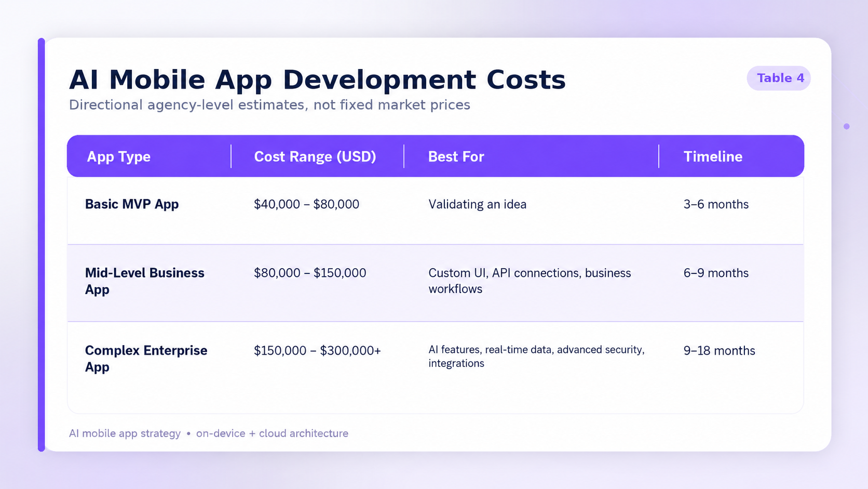This screenshot has width=868, height=489.
Task: Click the AI features, real-time data cell
Action: (x=536, y=356)
